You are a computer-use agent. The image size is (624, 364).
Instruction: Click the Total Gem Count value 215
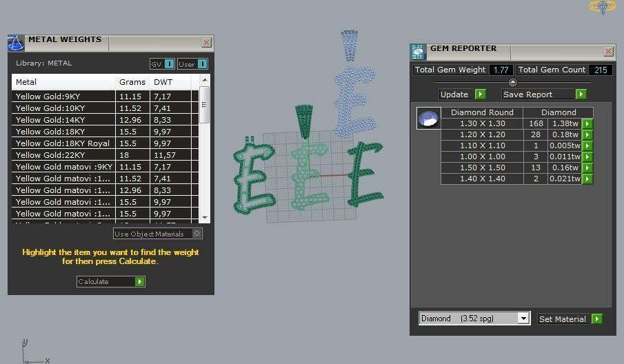pos(600,70)
